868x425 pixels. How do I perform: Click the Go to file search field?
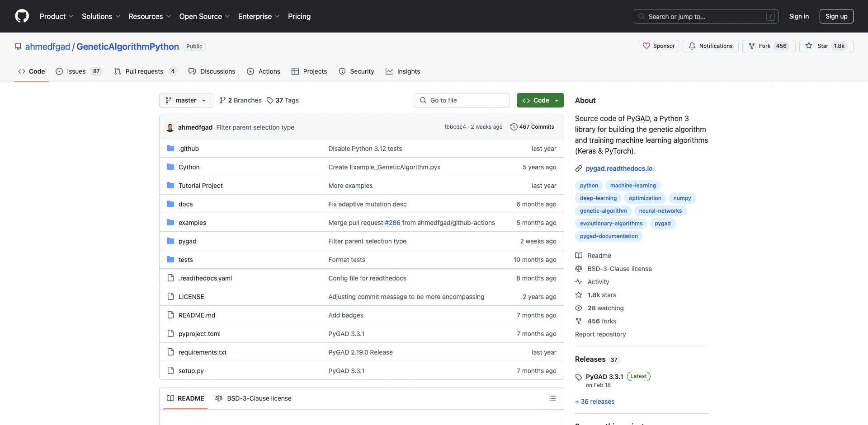click(x=462, y=100)
